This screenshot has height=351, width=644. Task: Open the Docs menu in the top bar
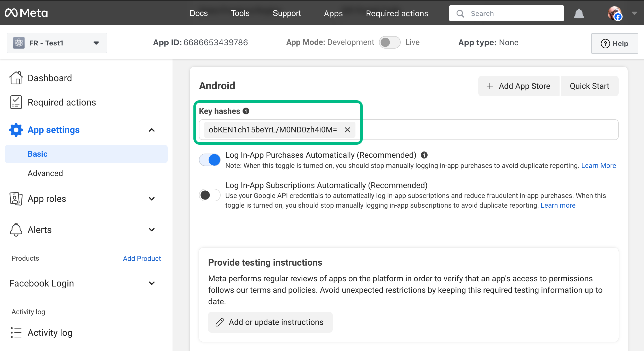coord(199,13)
